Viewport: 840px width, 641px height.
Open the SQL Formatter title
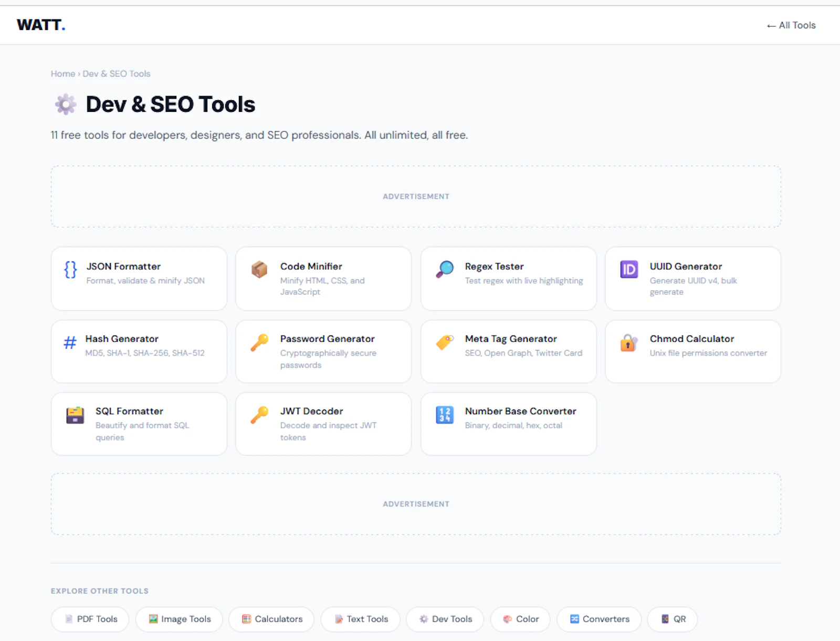click(x=129, y=411)
